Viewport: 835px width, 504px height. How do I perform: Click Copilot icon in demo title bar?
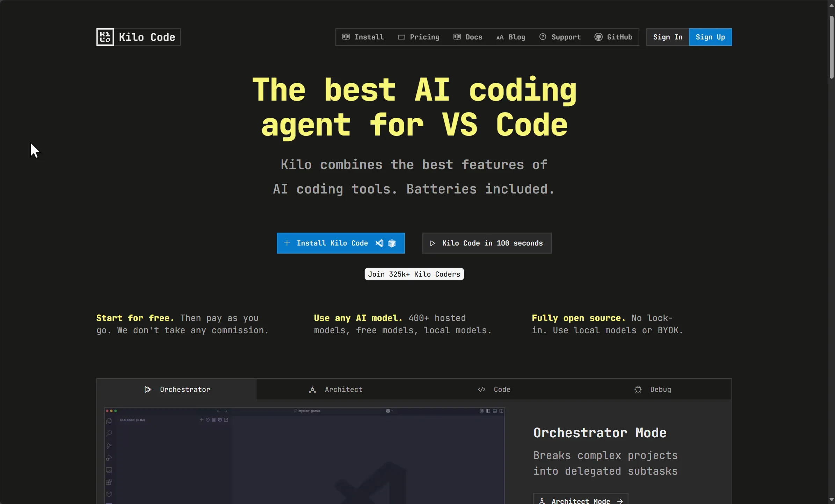click(388, 411)
